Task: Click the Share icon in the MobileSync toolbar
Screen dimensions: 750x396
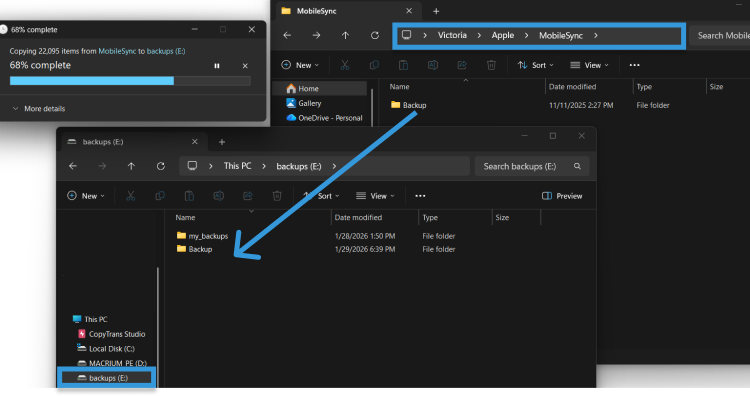Action: 462,65
